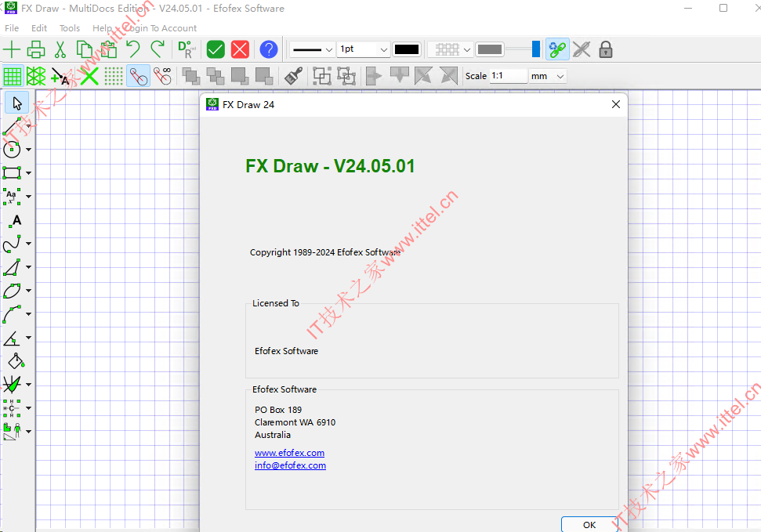This screenshot has height=532, width=761.
Task: Open the File menu
Action: [12, 28]
